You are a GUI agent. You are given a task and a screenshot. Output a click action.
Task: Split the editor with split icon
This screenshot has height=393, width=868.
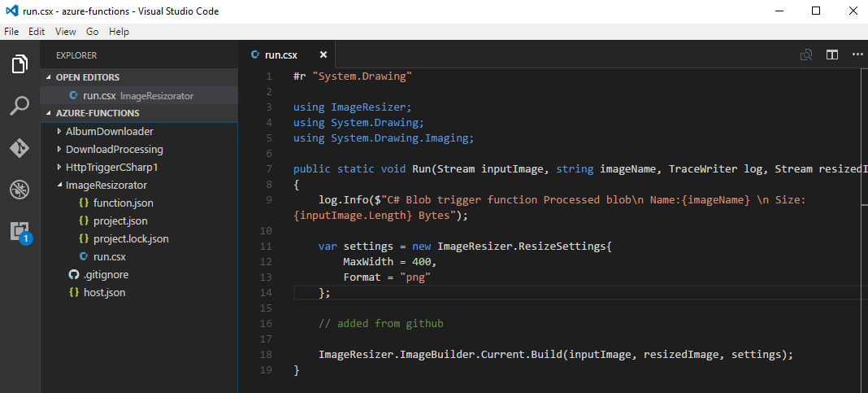coord(832,55)
